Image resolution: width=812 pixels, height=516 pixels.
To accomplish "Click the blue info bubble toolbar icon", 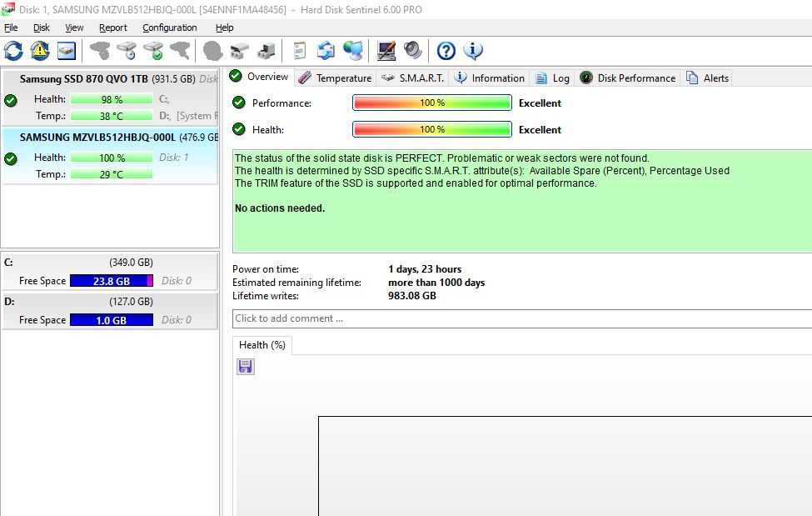I will 473,51.
